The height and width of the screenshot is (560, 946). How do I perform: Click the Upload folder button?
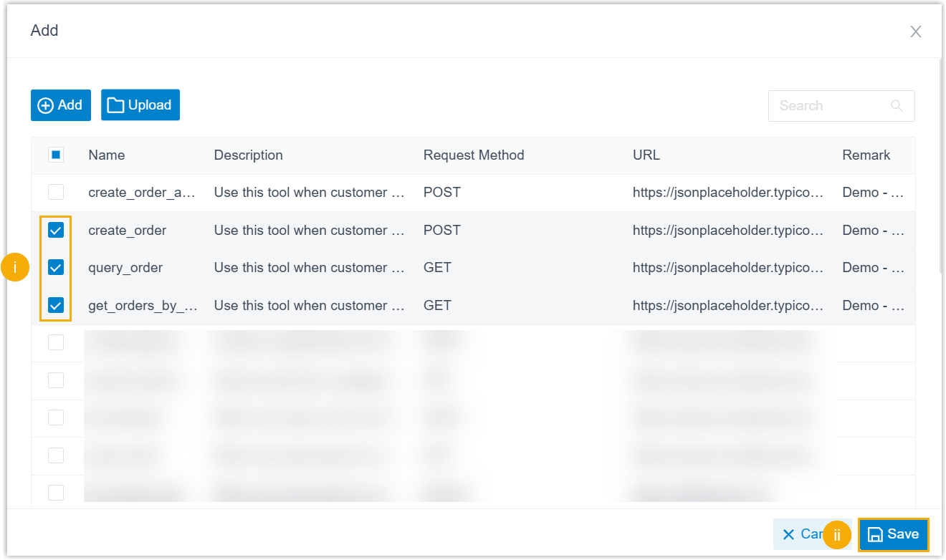click(140, 105)
